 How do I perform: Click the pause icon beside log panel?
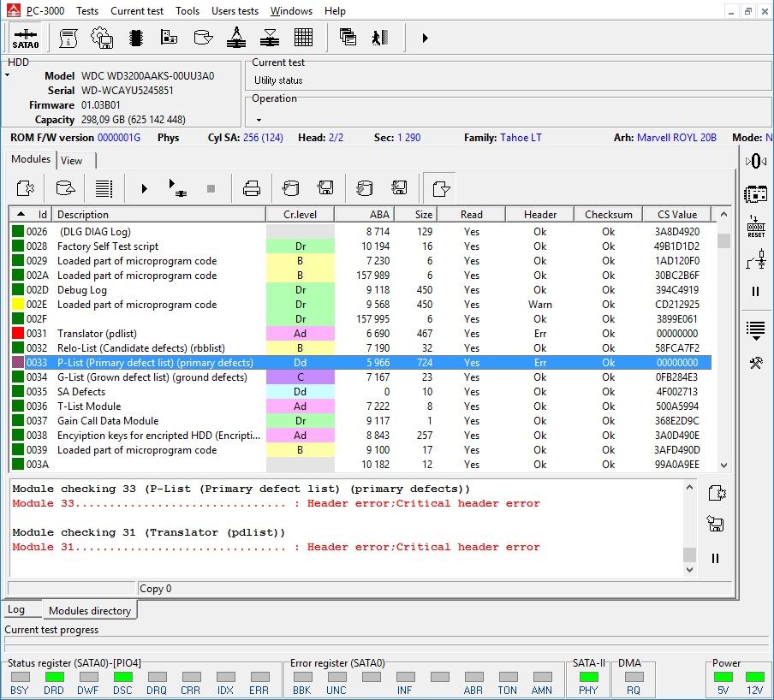pos(715,559)
